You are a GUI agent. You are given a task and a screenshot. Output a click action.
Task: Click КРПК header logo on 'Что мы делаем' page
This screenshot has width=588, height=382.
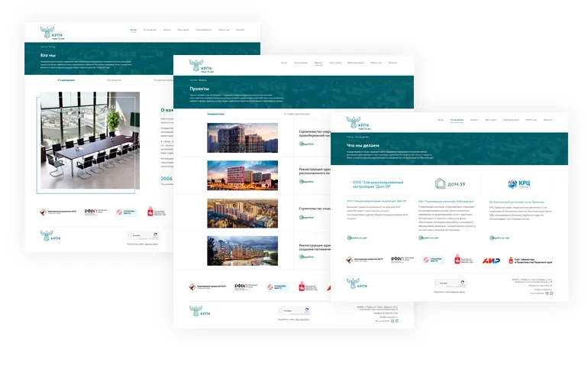(x=358, y=124)
